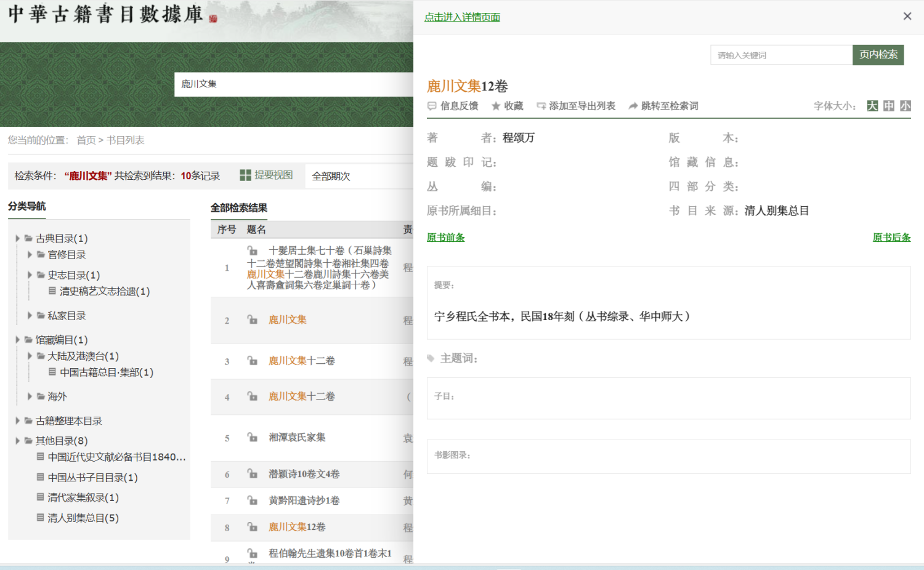Click the 原书后条 link

[891, 237]
